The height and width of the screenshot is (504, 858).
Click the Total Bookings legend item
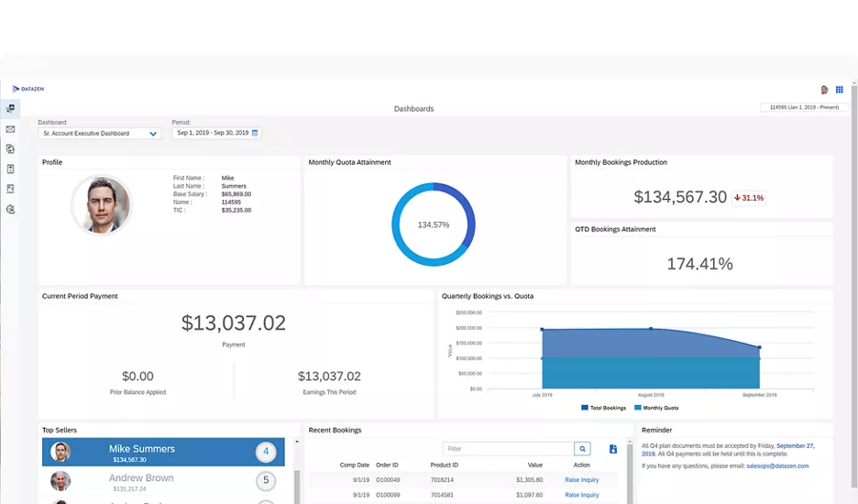[x=603, y=408]
